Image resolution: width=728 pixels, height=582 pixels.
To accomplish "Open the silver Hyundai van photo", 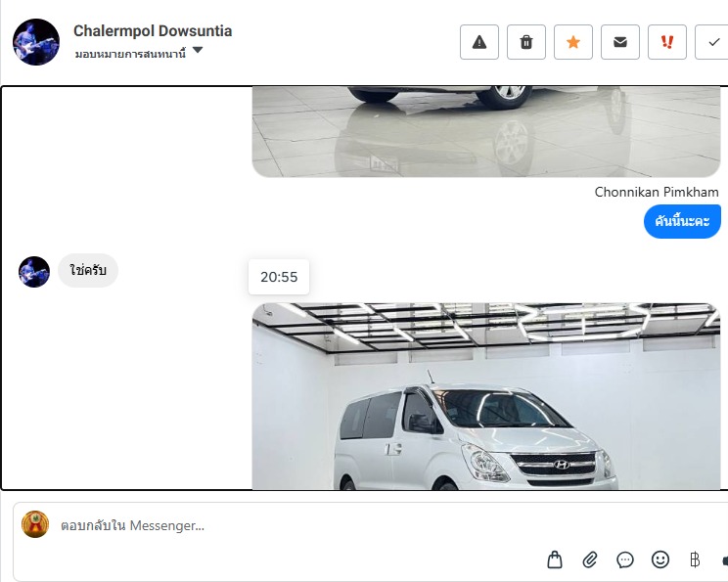I will pos(486,396).
